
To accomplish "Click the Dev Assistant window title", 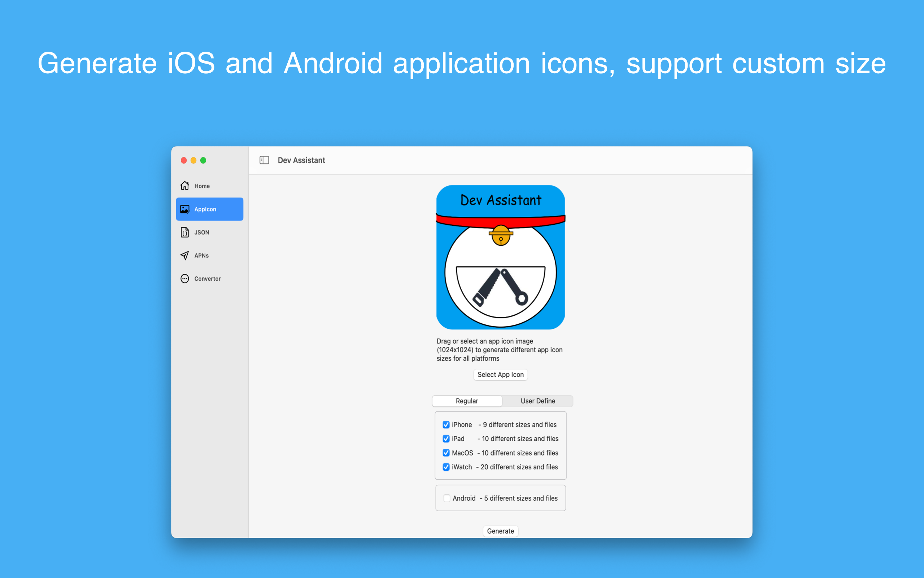I will 301,160.
